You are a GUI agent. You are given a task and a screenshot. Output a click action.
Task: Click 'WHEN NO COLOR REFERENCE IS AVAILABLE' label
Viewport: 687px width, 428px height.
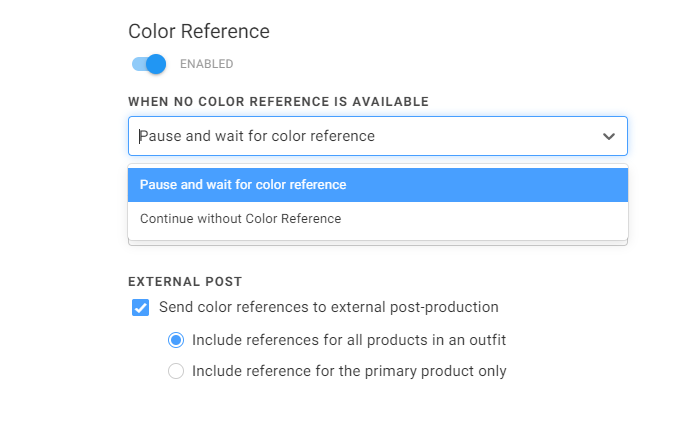point(278,102)
